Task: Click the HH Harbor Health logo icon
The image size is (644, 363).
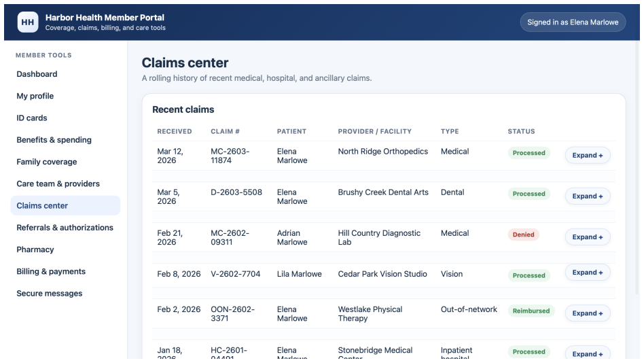Action: (28, 22)
